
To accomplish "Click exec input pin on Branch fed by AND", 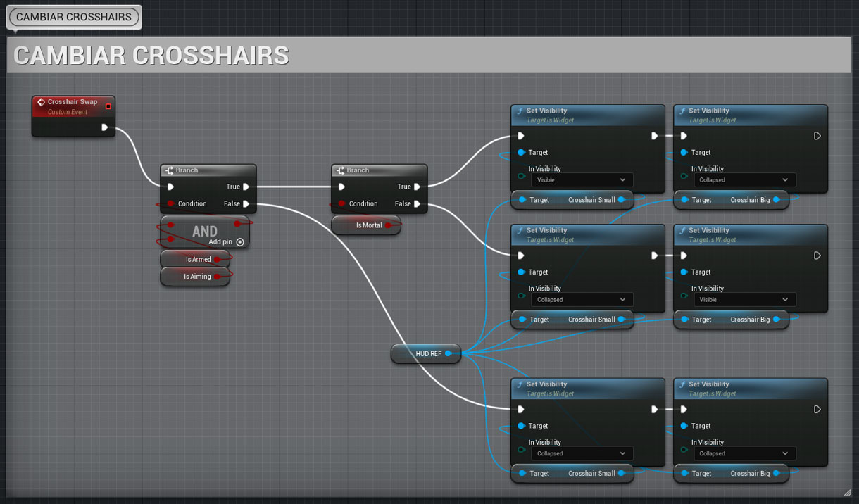I will click(170, 187).
